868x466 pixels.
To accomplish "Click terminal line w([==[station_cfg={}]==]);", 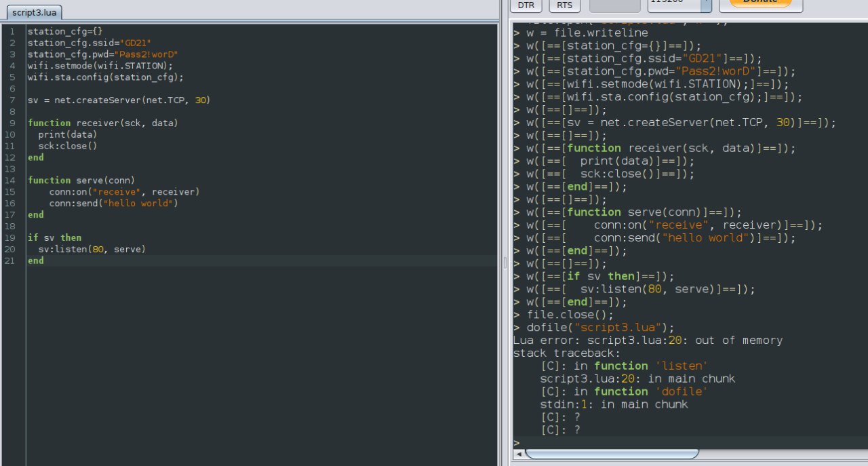I will [608, 45].
